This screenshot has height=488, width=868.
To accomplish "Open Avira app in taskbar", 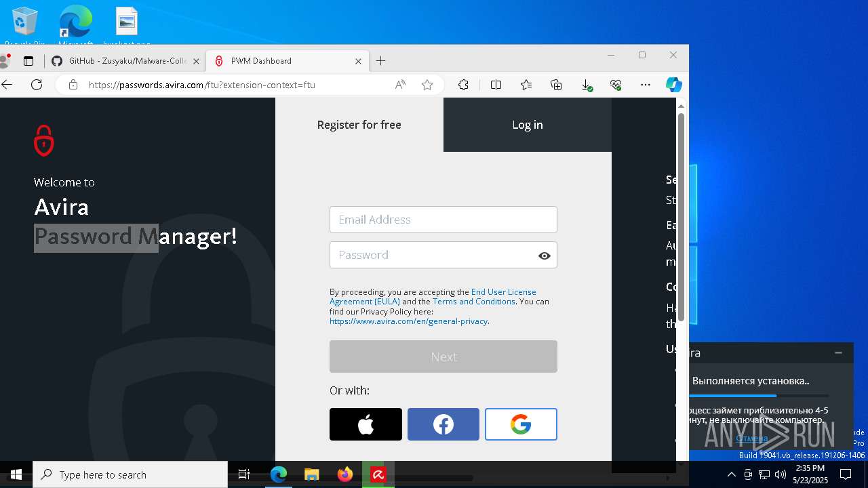I will (378, 474).
